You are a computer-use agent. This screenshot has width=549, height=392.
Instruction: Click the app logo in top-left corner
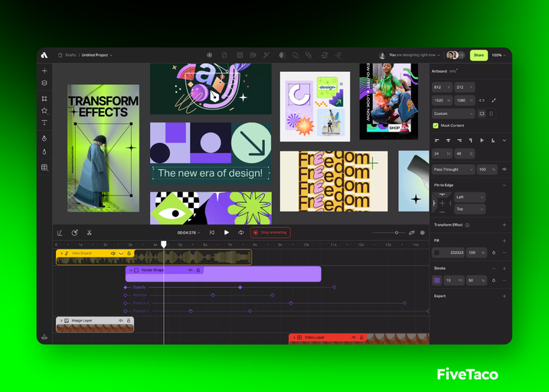pos(44,55)
